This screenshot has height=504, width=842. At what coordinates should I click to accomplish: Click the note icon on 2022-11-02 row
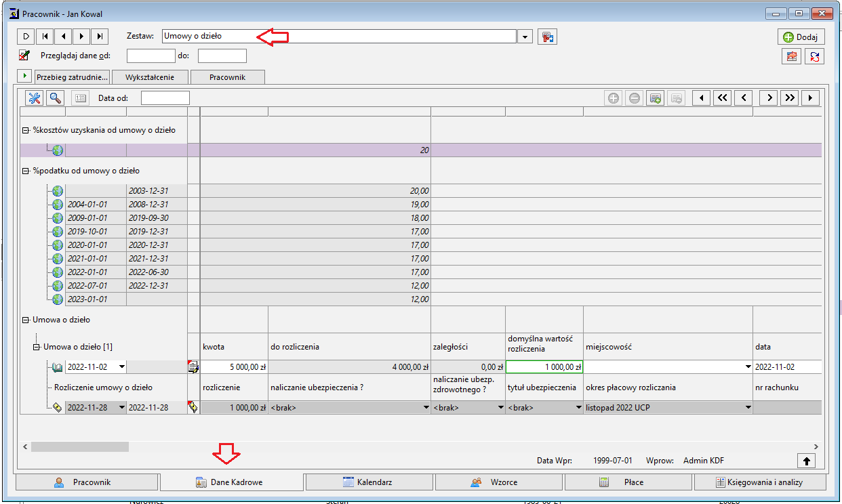[193, 367]
